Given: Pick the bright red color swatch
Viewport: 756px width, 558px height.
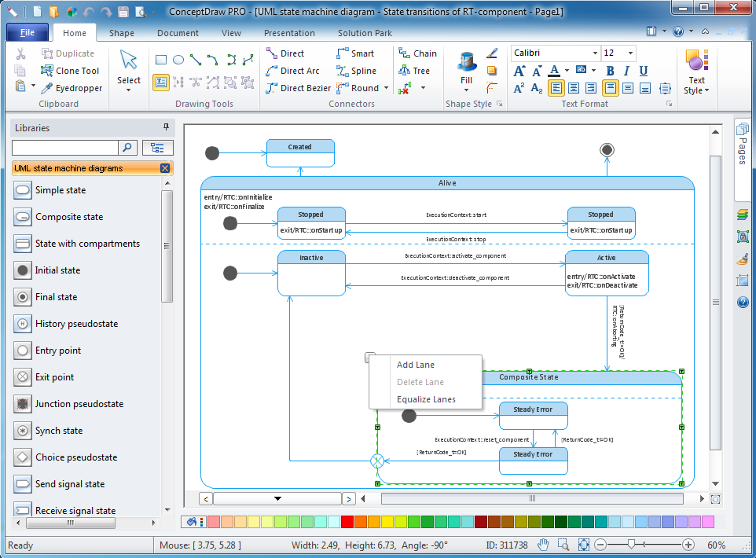Looking at the screenshot, I should coord(347,522).
